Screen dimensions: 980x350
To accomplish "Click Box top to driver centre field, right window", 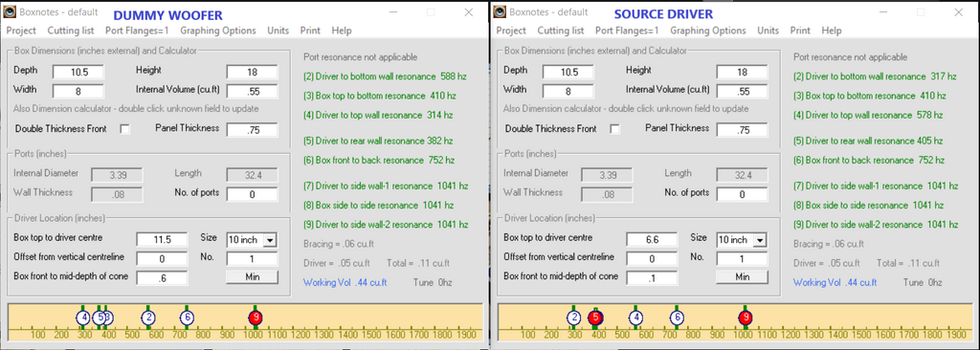I will [x=652, y=239].
